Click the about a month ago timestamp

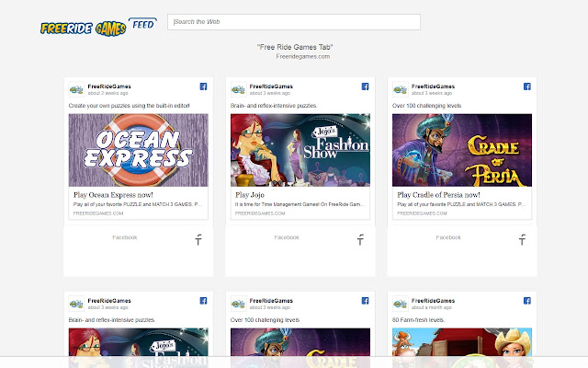tap(432, 307)
